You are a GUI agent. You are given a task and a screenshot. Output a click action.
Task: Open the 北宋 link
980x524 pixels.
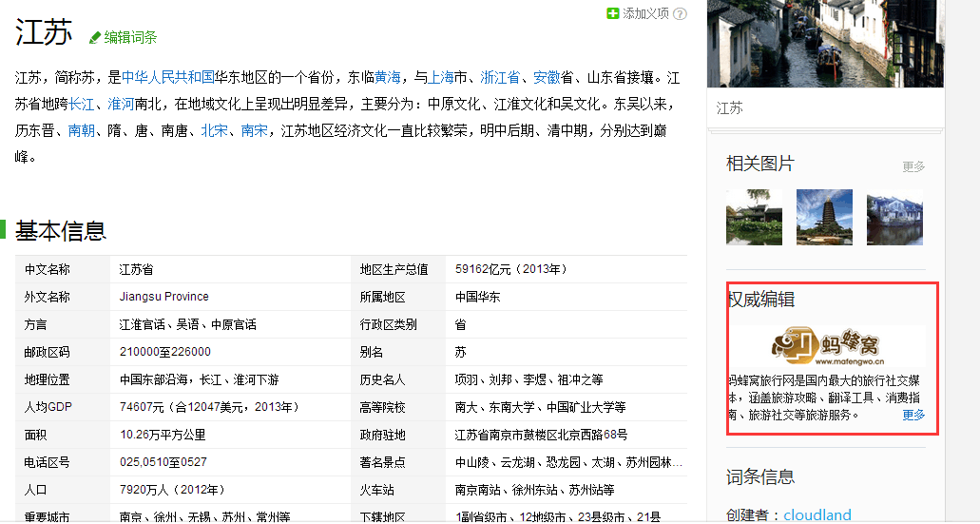(214, 130)
